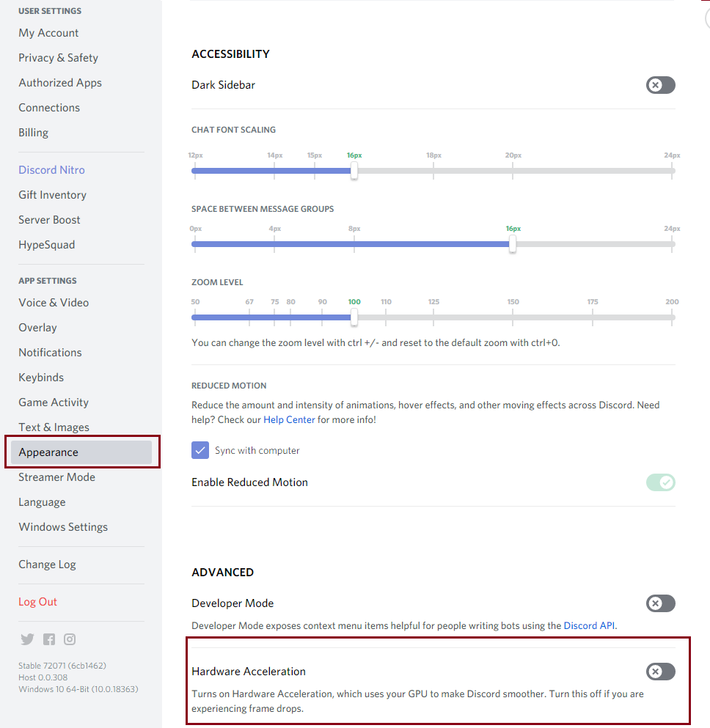Viewport: 710px width, 728px height.
Task: Open the Help Center link
Action: click(289, 419)
